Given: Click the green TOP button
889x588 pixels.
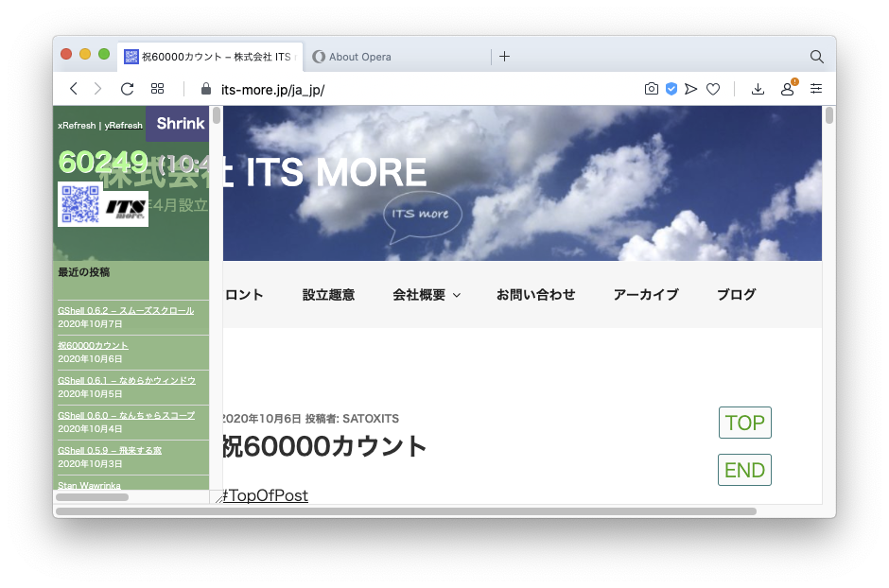Looking at the screenshot, I should pos(744,423).
